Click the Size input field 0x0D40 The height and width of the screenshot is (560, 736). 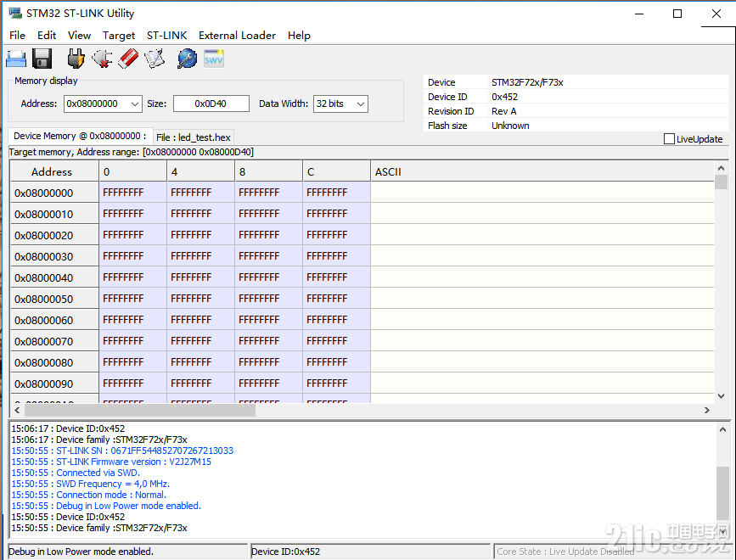point(211,104)
